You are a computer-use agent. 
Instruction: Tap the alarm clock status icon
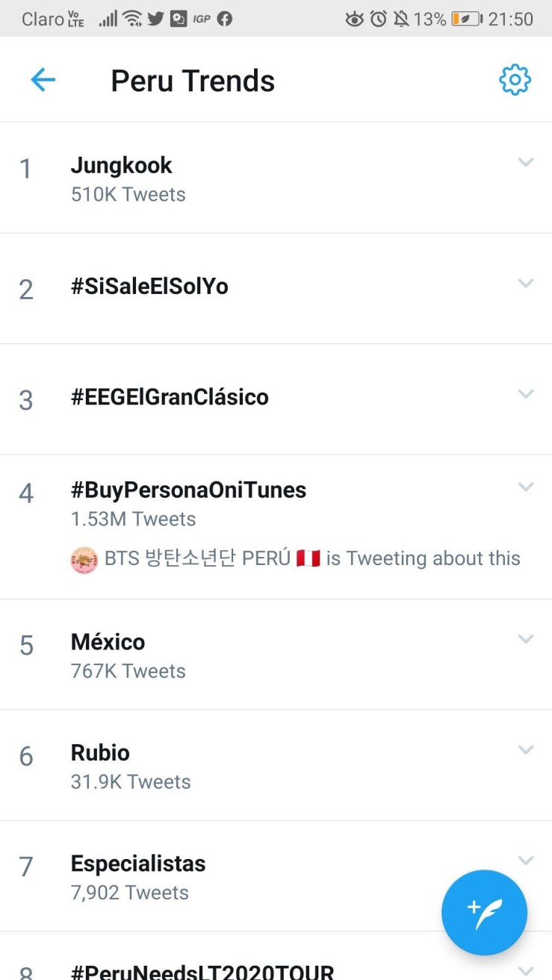point(379,19)
